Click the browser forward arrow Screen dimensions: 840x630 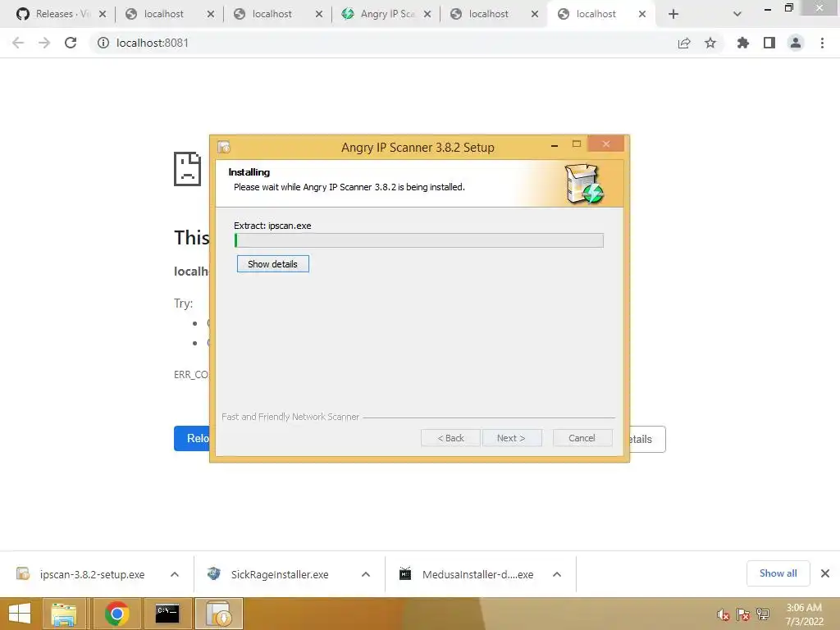pyautogui.click(x=44, y=43)
